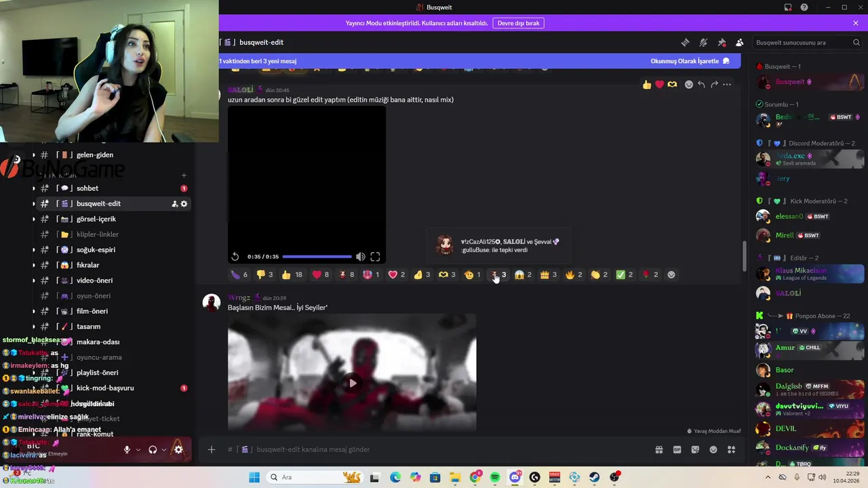The height and width of the screenshot is (488, 868).
Task: Toggle rose reaction with 2
Action: click(x=650, y=274)
